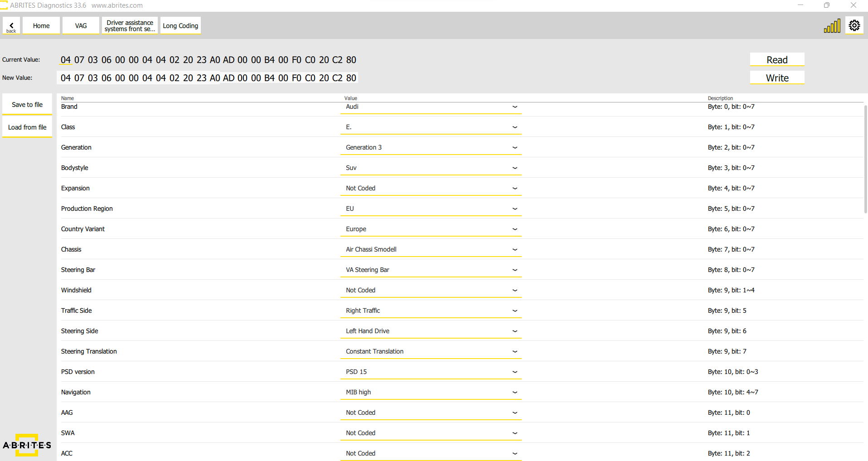Click the Read button
Viewport: 868px width, 461px height.
tap(777, 60)
